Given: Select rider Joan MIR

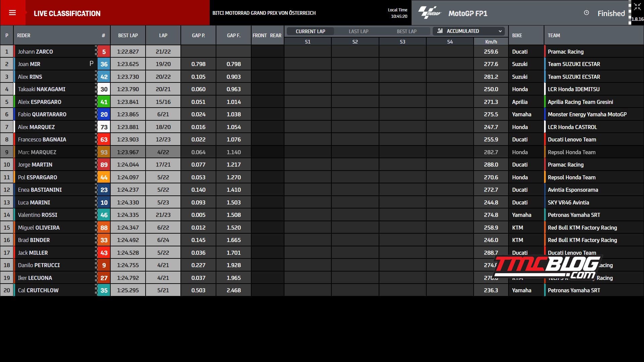Looking at the screenshot, I should [29, 64].
